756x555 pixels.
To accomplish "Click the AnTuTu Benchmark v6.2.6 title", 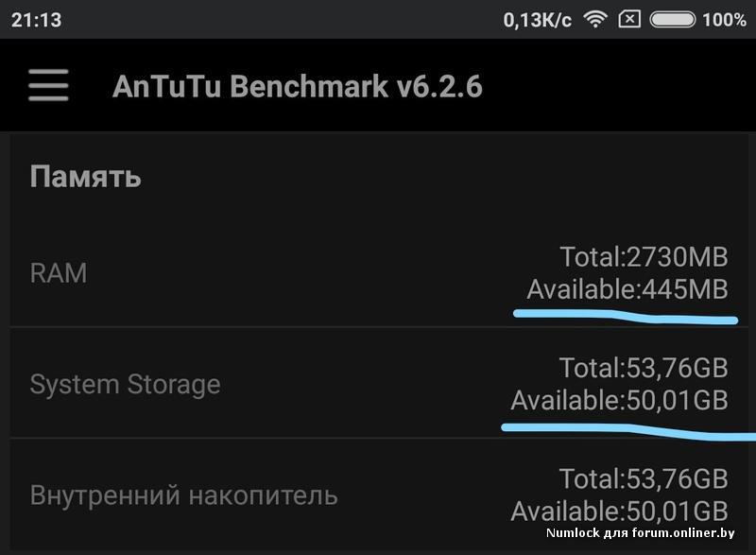I will click(297, 86).
